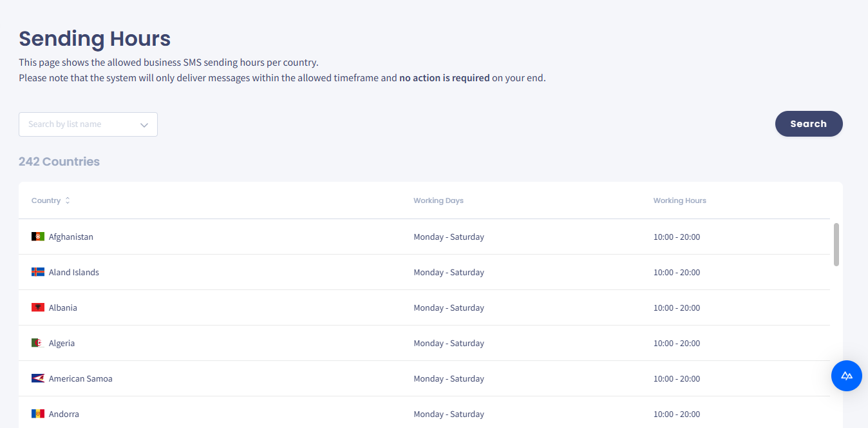Select the Algeria country name
The height and width of the screenshot is (428, 868).
point(62,343)
